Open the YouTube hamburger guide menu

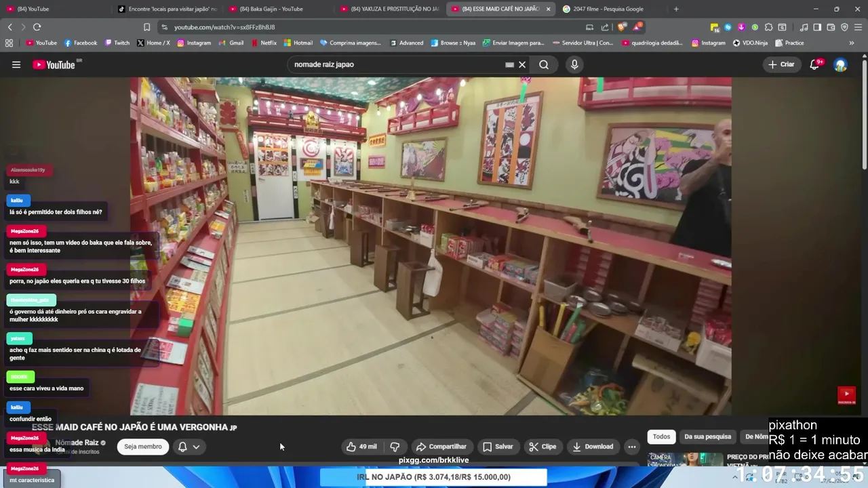(16, 64)
